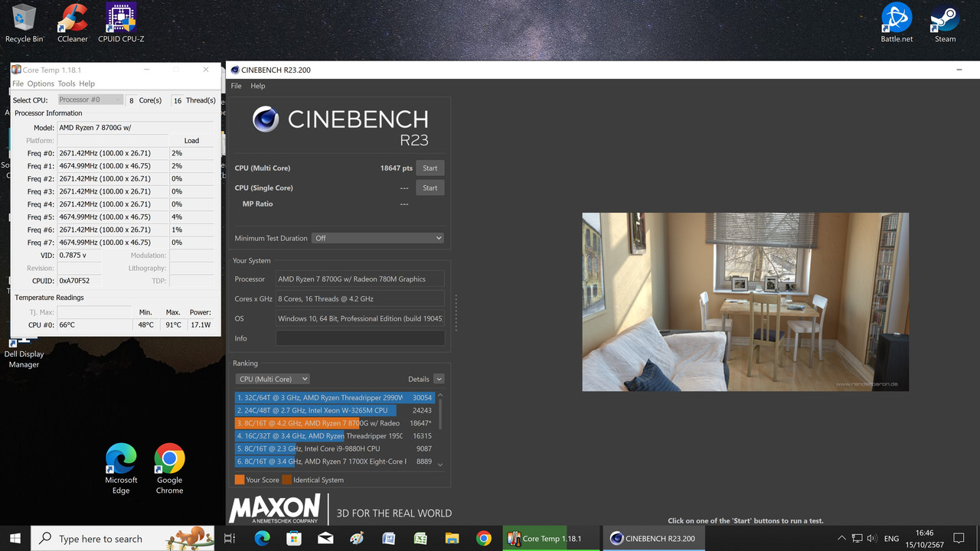This screenshot has width=980, height=551.
Task: Click the Cores x GHz field
Action: tap(360, 299)
